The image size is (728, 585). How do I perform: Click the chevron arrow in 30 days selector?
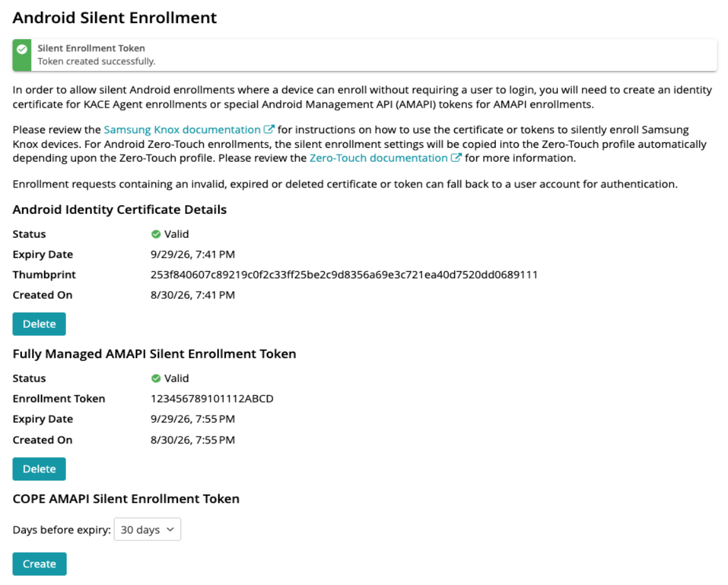point(171,529)
